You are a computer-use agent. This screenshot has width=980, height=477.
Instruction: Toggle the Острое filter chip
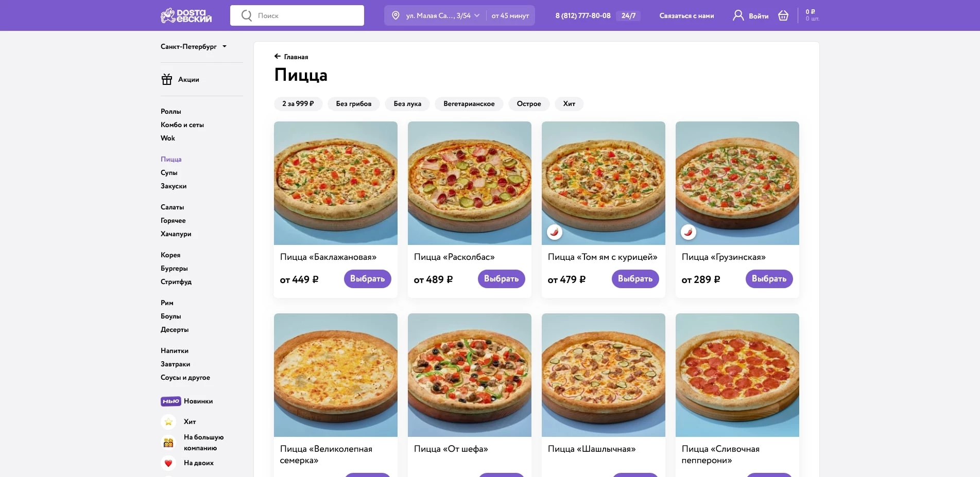tap(528, 103)
